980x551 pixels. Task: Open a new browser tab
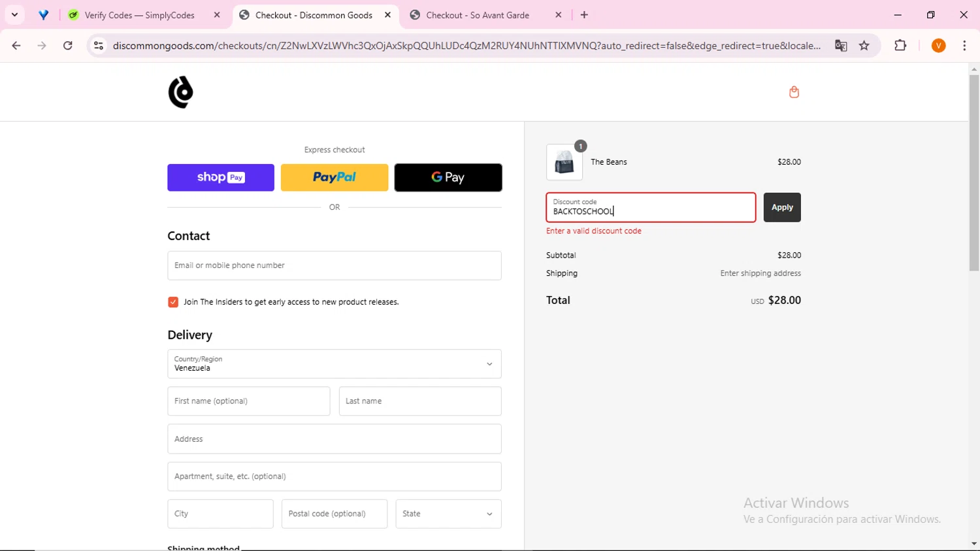[x=584, y=15]
